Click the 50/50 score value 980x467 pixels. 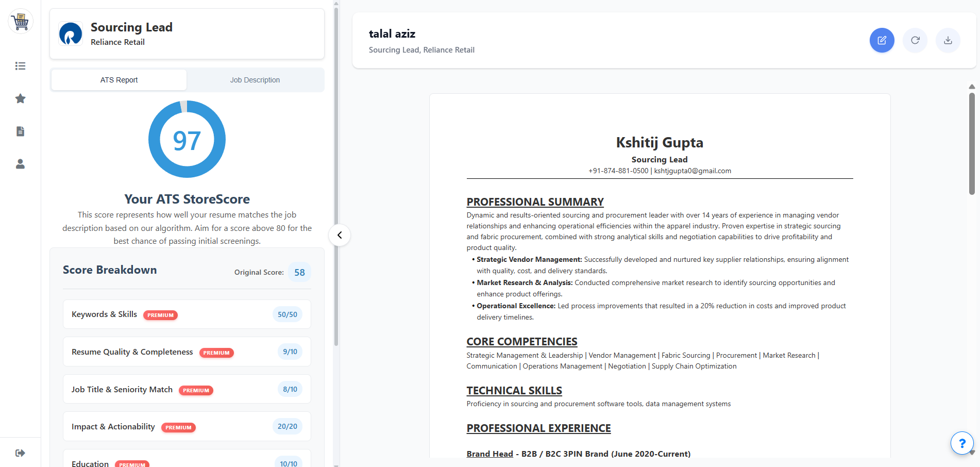pos(288,314)
